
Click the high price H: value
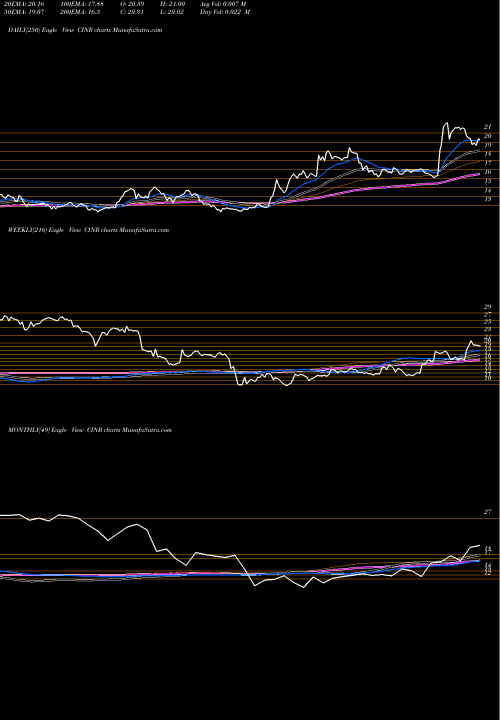(x=175, y=4)
